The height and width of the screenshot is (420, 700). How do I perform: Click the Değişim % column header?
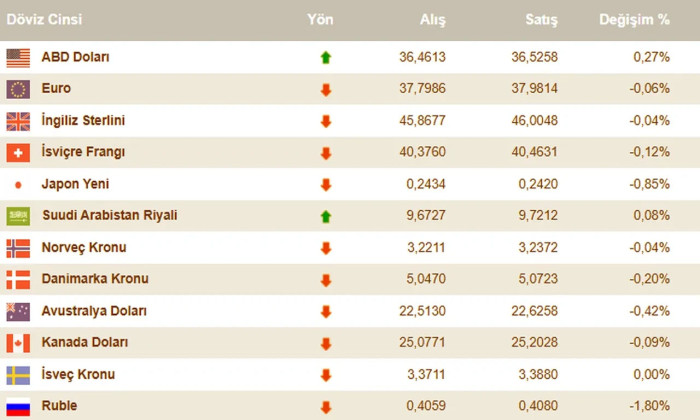pyautogui.click(x=634, y=20)
